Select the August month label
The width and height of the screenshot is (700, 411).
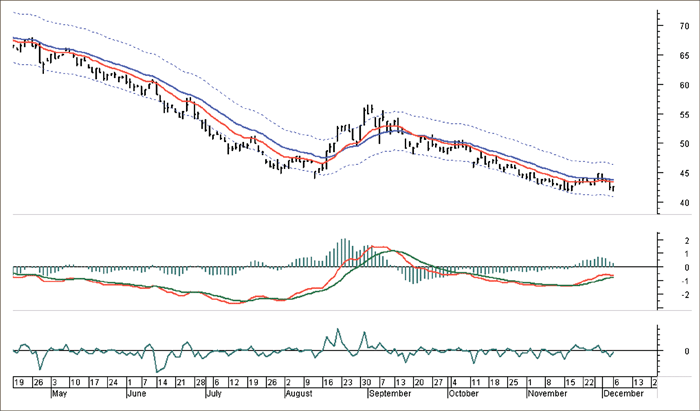299,393
